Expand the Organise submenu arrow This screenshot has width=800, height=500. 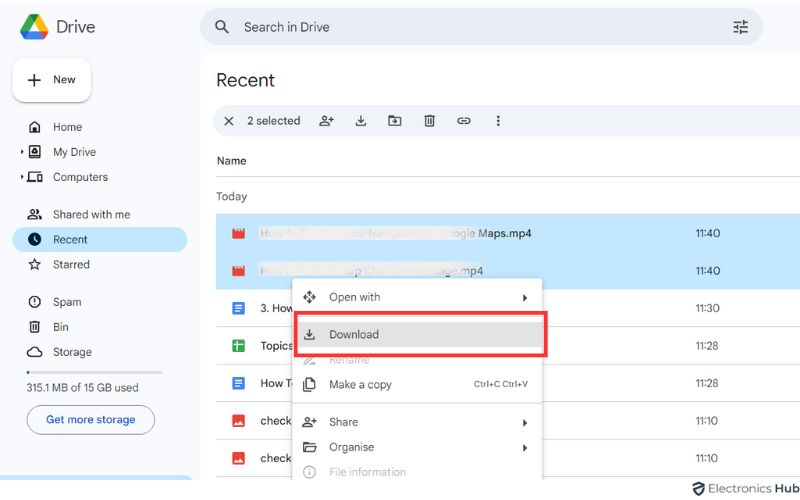[x=524, y=448]
